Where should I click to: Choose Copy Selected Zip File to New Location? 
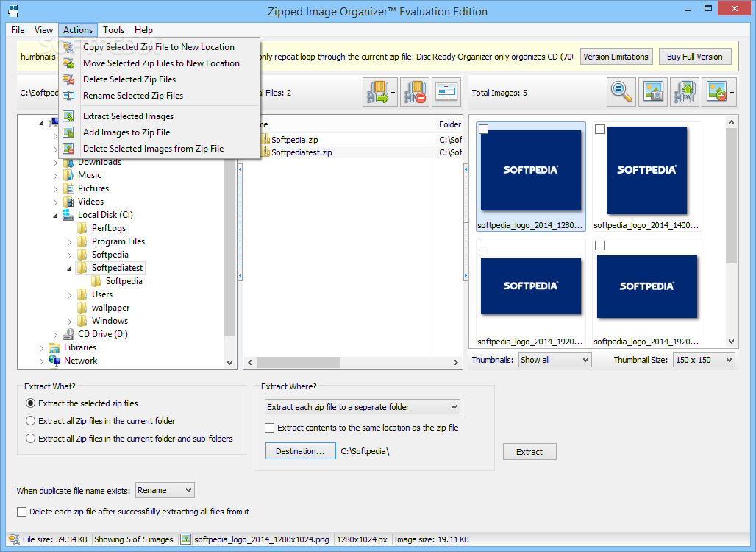tap(159, 47)
